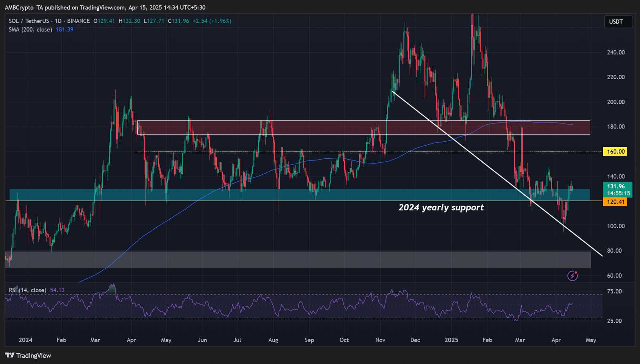Select the RSI (14, close) indicator legend
Image resolution: width=640 pixels, height=364 pixels.
point(27,290)
